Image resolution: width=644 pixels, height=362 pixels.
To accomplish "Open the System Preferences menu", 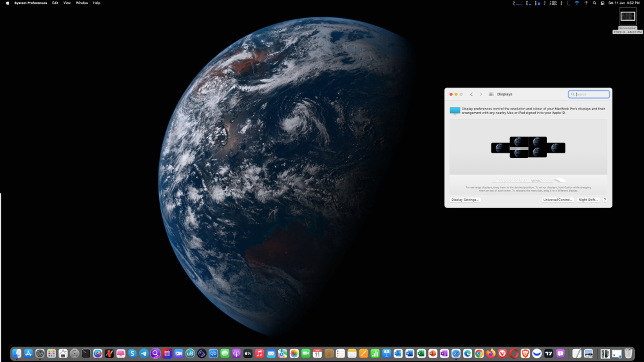I will pyautogui.click(x=31, y=3).
